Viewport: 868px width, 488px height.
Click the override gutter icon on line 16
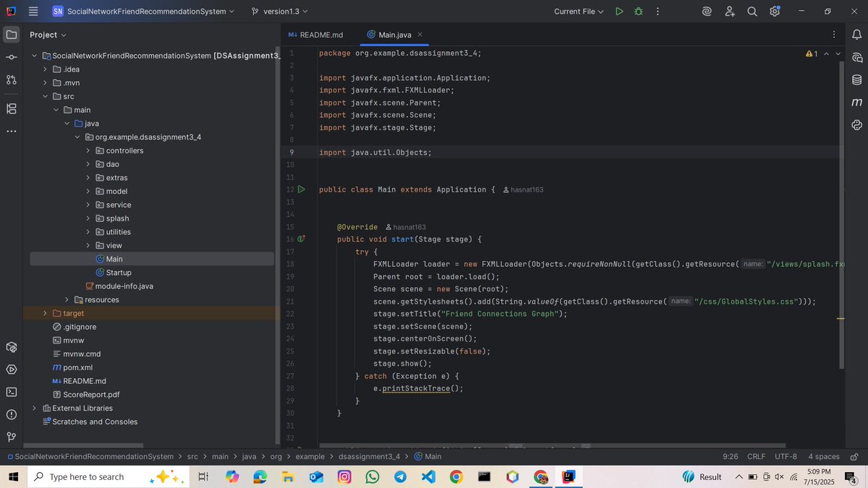[301, 239]
